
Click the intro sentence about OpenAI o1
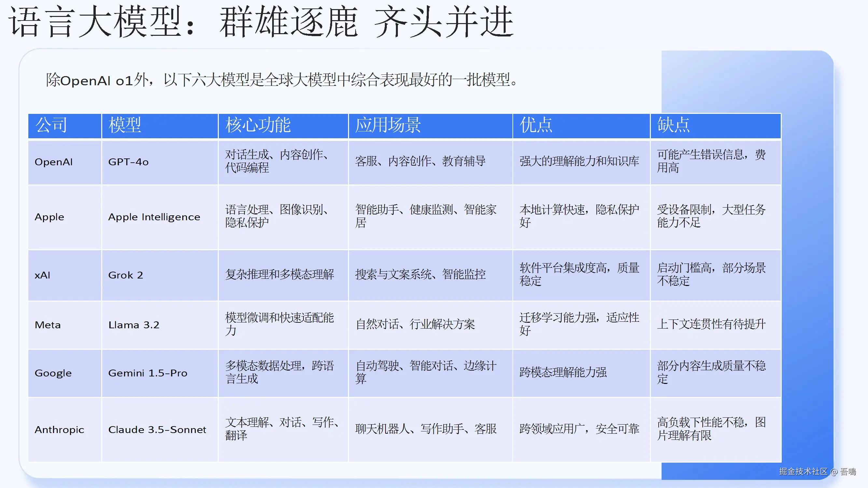[281, 80]
